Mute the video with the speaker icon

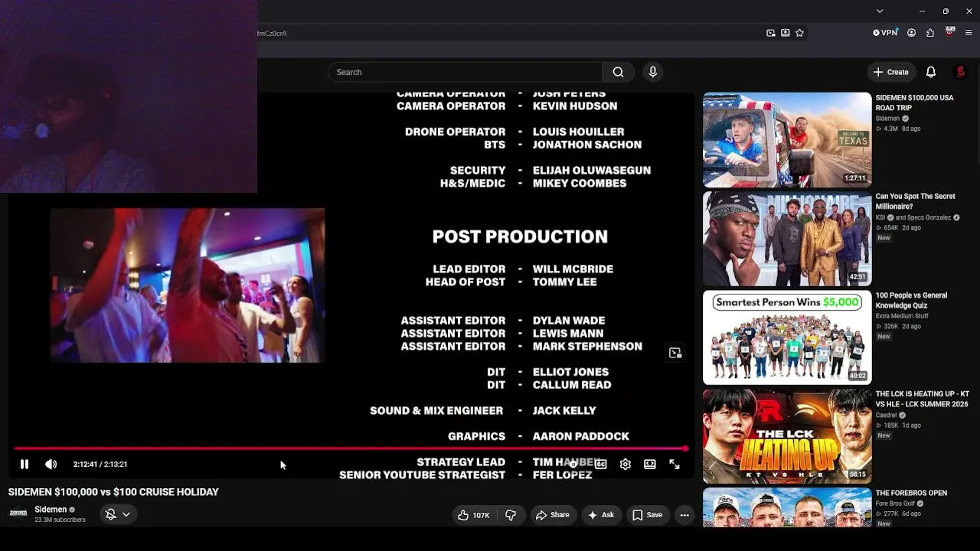[51, 464]
